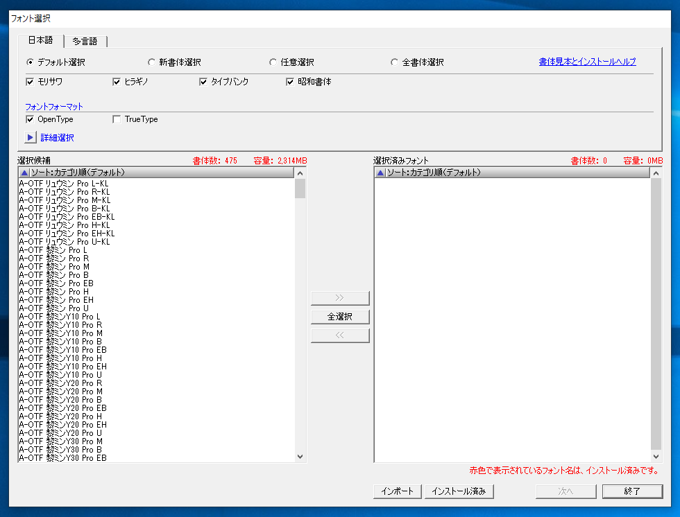The image size is (680, 517).
Task: Click the 終了 button
Action: 632,491
